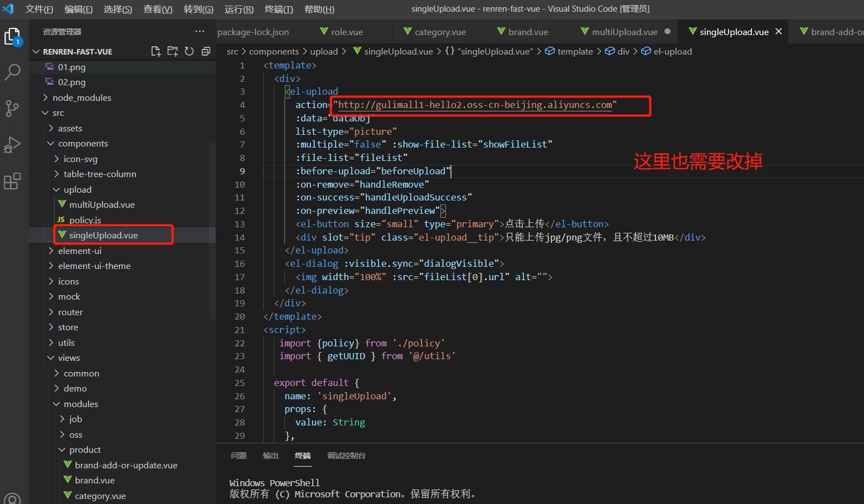This screenshot has height=504, width=864.
Task: Click the explorer sidebar scrollbar
Action: tap(212, 231)
